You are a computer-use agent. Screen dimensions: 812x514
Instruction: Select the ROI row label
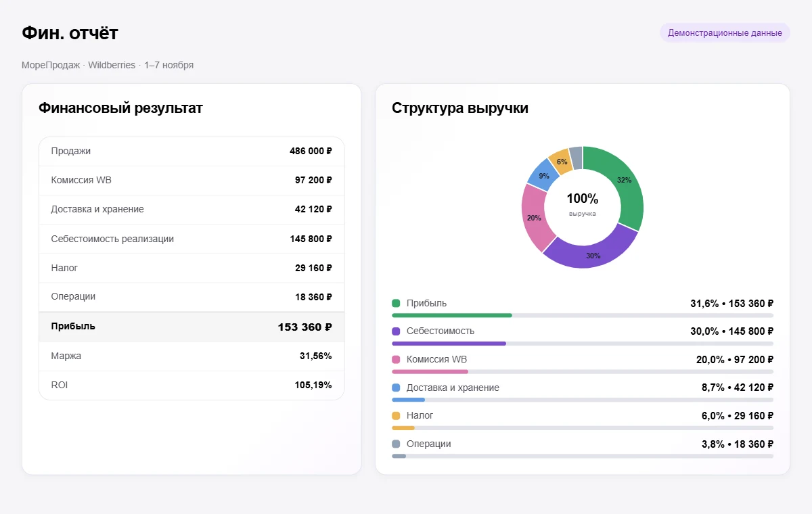[60, 385]
